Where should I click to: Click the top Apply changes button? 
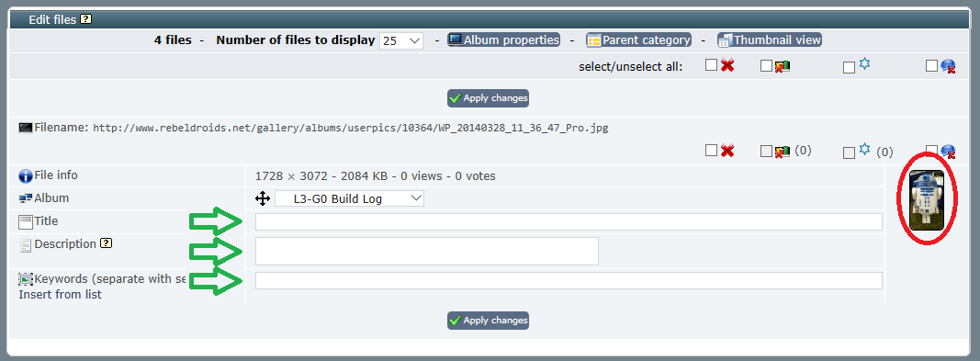[488, 98]
